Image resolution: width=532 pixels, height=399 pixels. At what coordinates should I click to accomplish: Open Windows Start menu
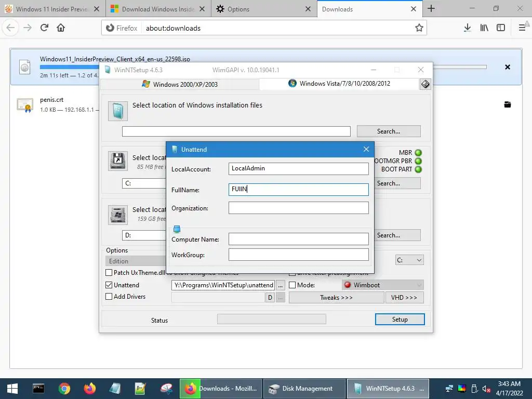point(12,389)
